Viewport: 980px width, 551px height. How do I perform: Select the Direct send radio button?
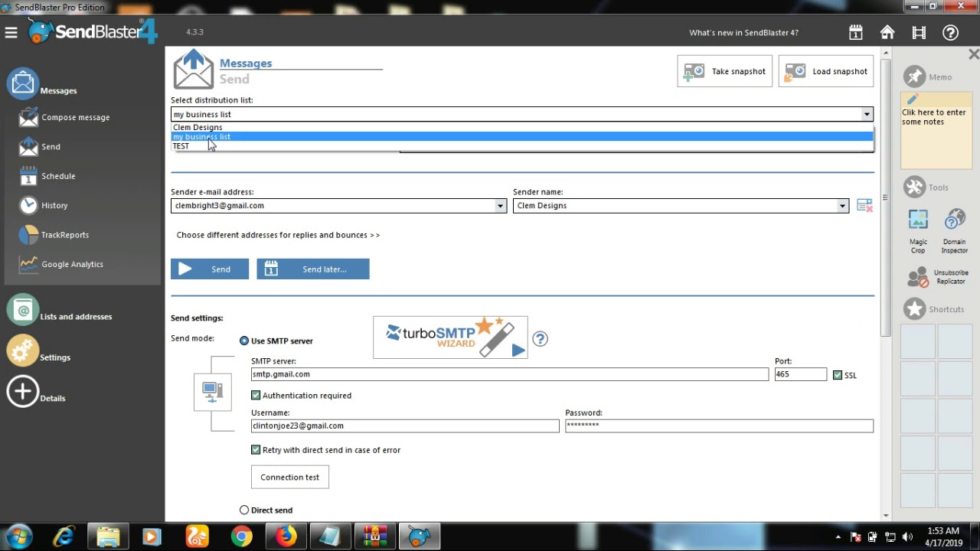pos(244,510)
